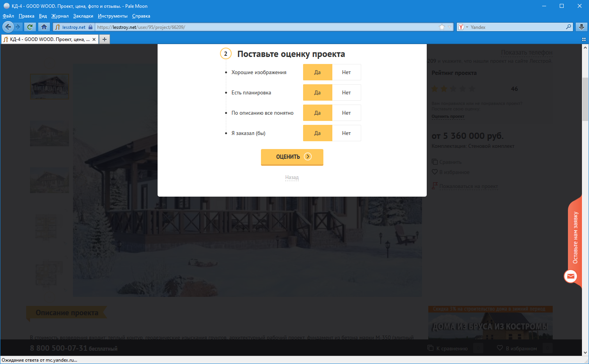The image size is (589, 364).
Task: Select Нет for Хорошие изображения
Action: point(346,72)
